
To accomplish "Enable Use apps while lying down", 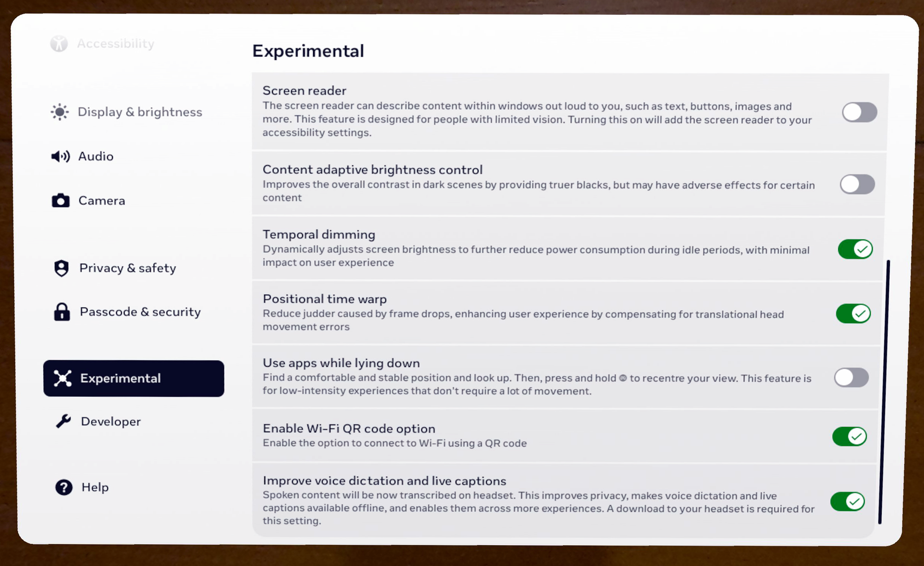I will tap(851, 377).
